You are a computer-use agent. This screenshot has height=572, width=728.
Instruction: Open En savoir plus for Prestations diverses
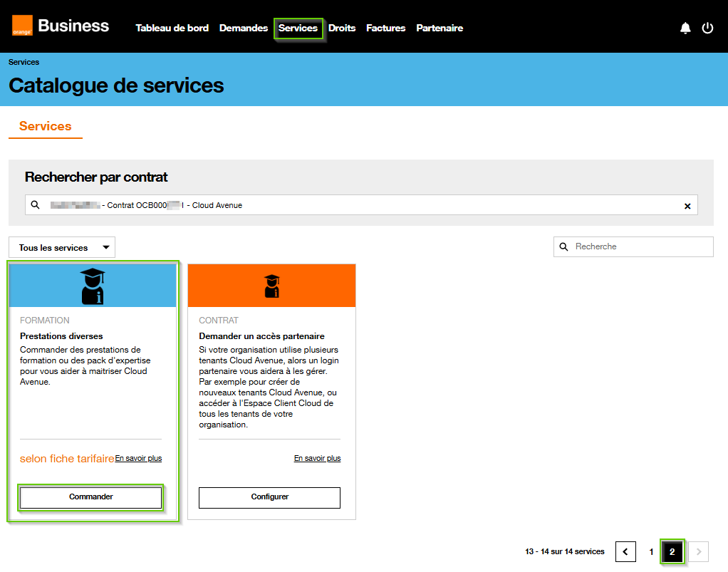(138, 458)
